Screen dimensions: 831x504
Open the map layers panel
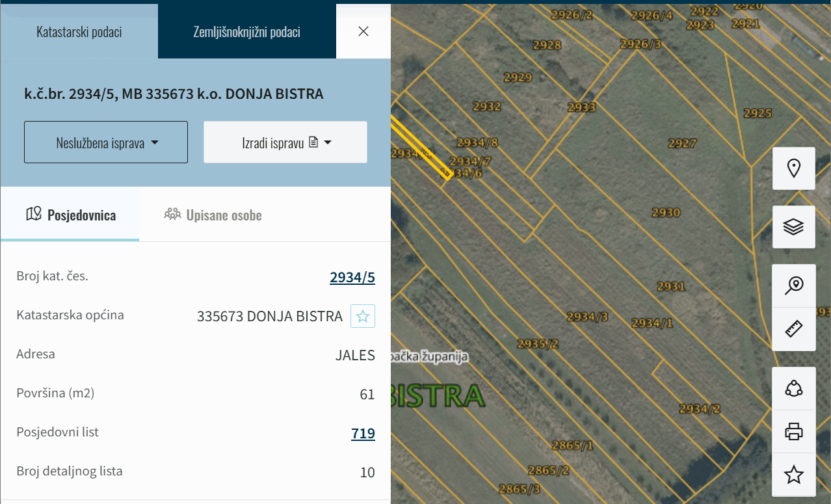coord(793,227)
